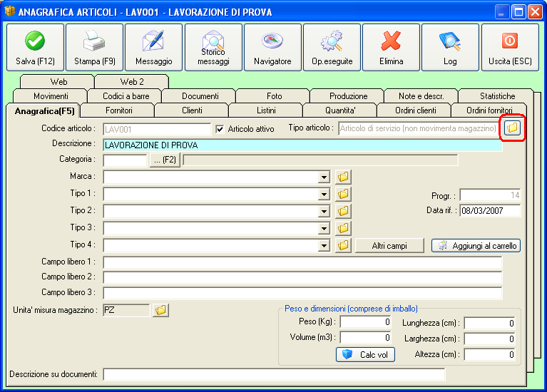The width and height of the screenshot is (547, 392).
Task: Go to the Produzione tab
Action: [348, 96]
